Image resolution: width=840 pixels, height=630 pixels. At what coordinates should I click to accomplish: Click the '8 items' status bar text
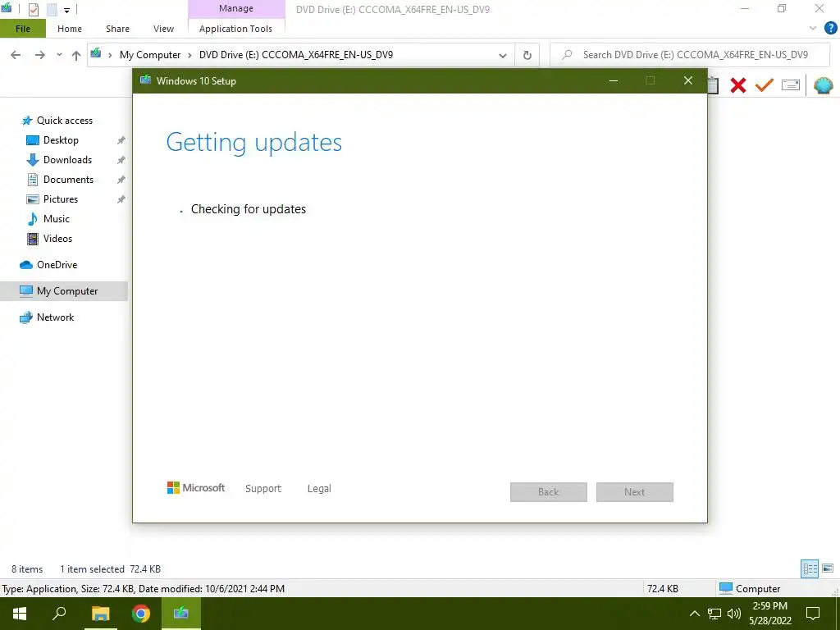pos(27,569)
